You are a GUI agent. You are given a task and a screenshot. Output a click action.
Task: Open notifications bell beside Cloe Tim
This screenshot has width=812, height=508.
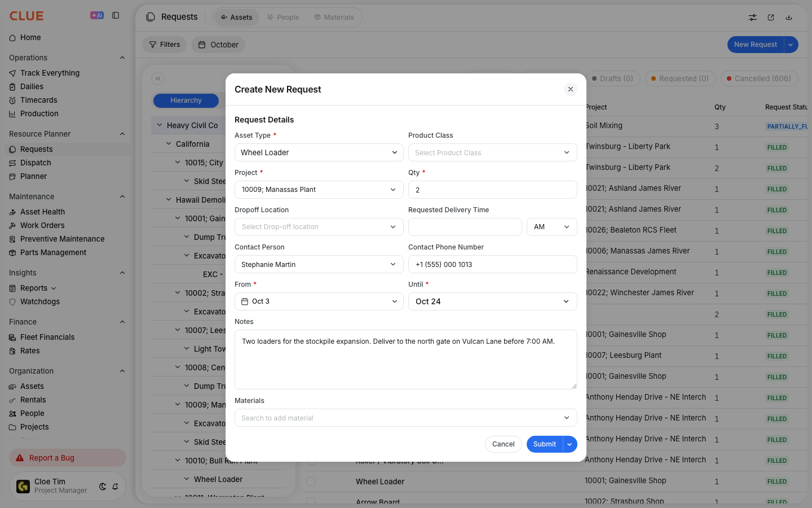click(x=115, y=487)
